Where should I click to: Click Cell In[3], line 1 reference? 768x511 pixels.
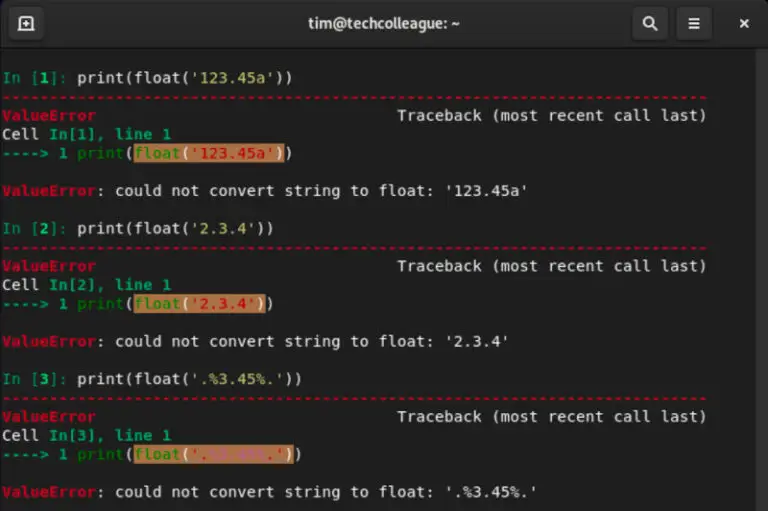coord(86,435)
